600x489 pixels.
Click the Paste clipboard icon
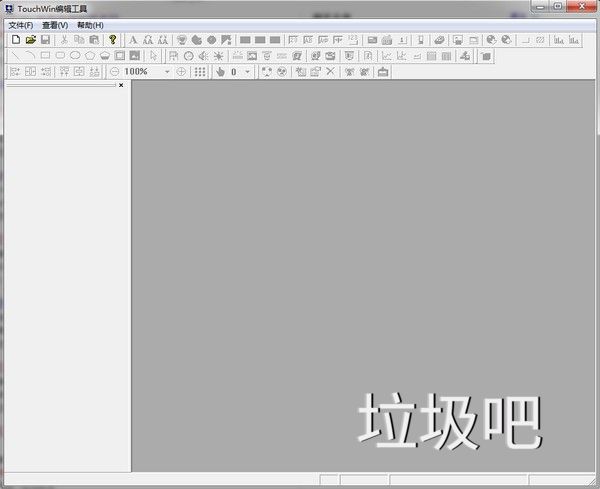pos(94,40)
